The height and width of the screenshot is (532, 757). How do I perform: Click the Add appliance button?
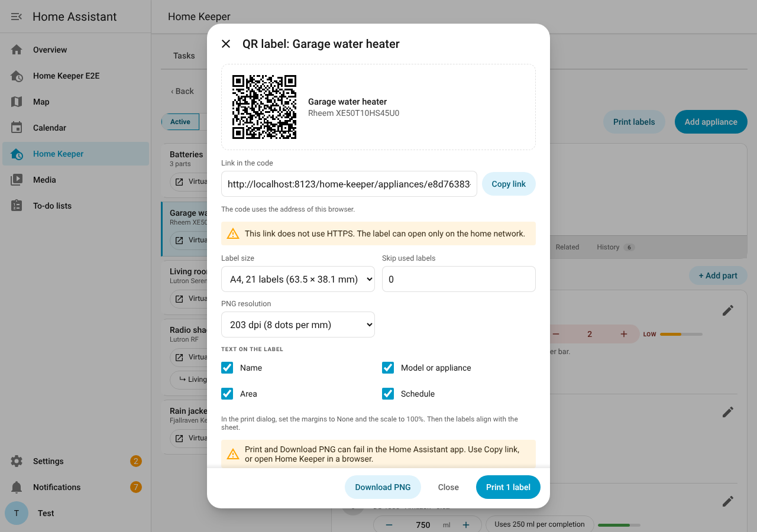[x=711, y=122]
